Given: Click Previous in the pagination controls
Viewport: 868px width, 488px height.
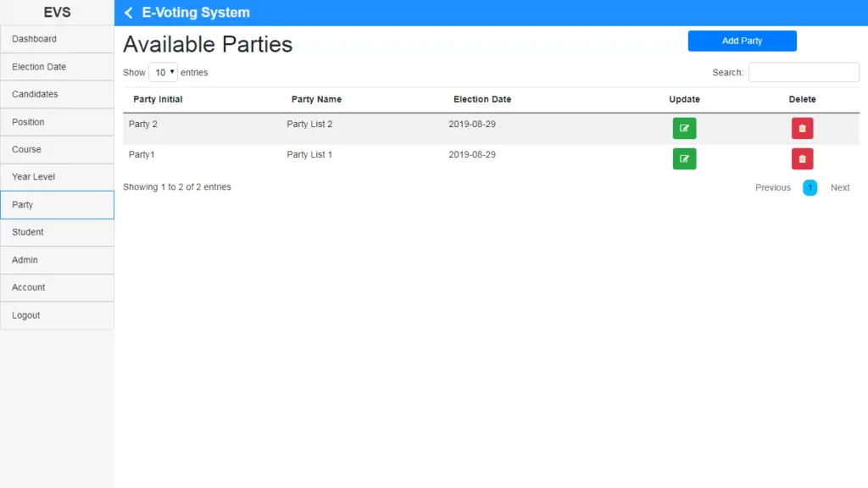Looking at the screenshot, I should [x=772, y=187].
